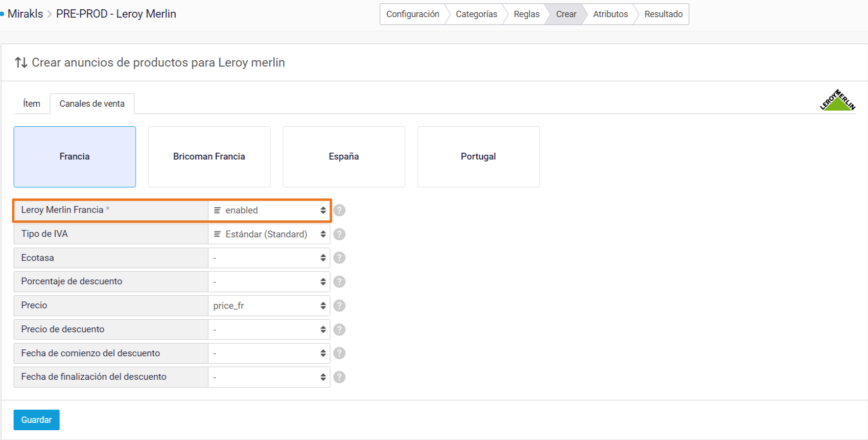
Task: Click the Fecha de comienzo del descuento label
Action: click(x=91, y=353)
